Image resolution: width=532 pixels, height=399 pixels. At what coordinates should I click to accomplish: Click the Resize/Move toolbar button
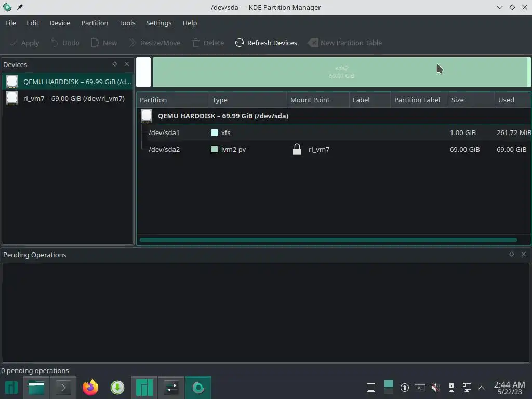155,43
